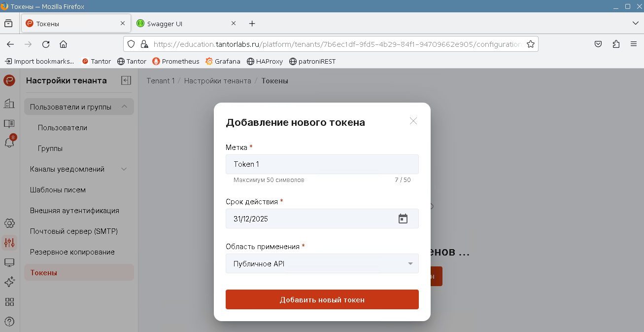Click the calendar icon in date field

(403, 219)
